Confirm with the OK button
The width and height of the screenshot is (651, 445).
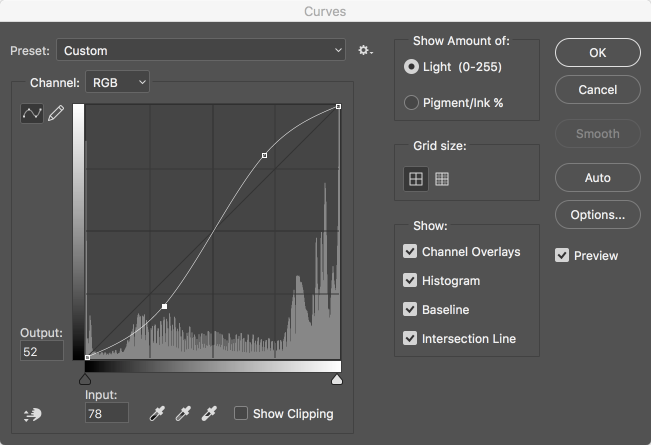tap(597, 53)
